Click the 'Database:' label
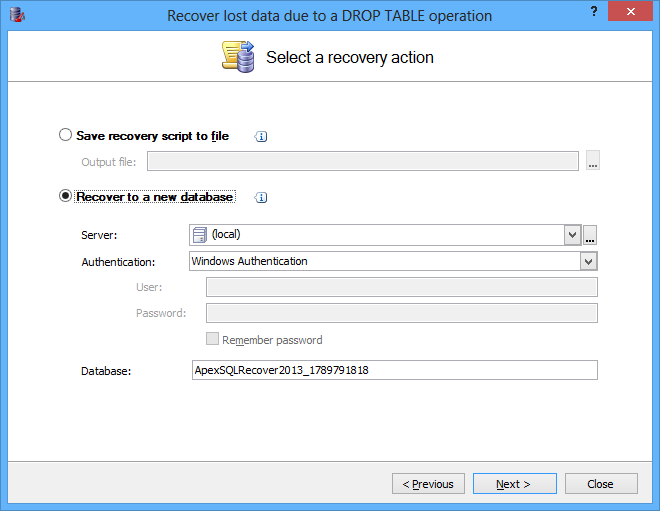The image size is (660, 511). [106, 371]
